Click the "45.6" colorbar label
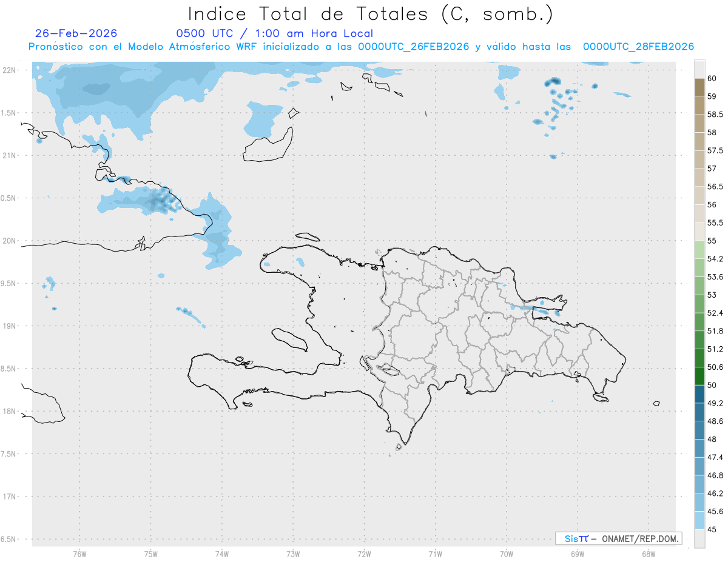728x562 pixels. point(715,512)
